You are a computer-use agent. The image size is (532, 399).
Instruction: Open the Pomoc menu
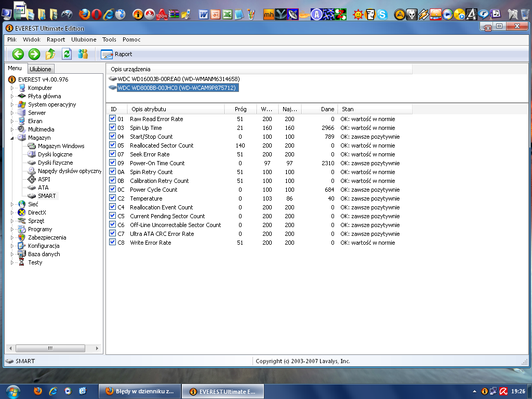(131, 39)
